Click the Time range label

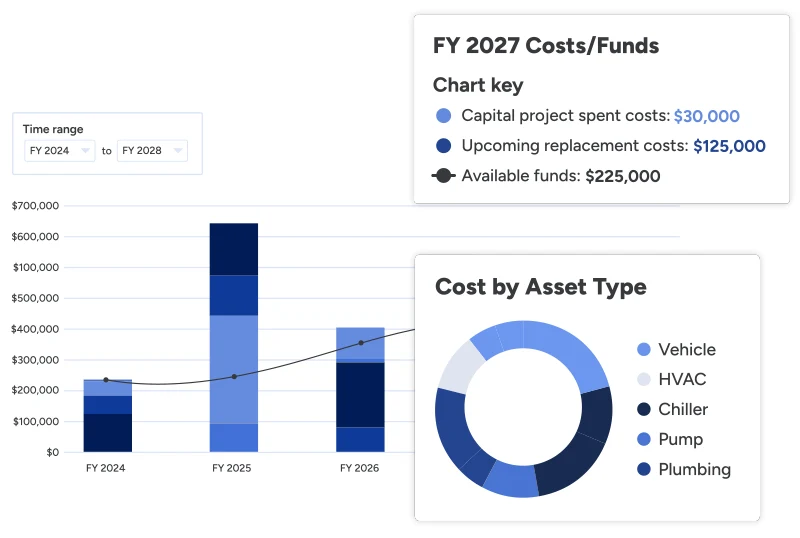click(53, 129)
